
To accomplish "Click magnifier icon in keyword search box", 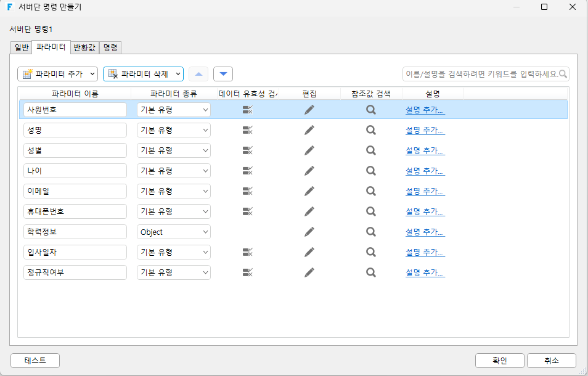I will tap(563, 74).
